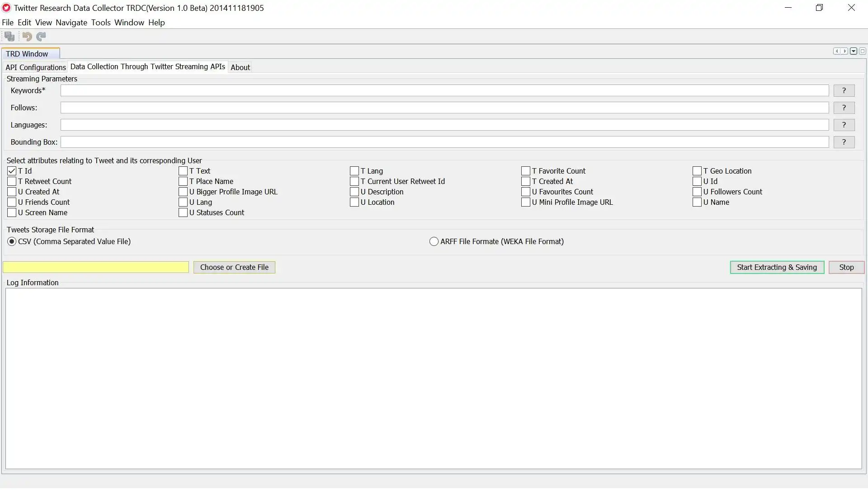Select CSV Comma Separated Value radio button
This screenshot has width=868, height=490.
11,241
